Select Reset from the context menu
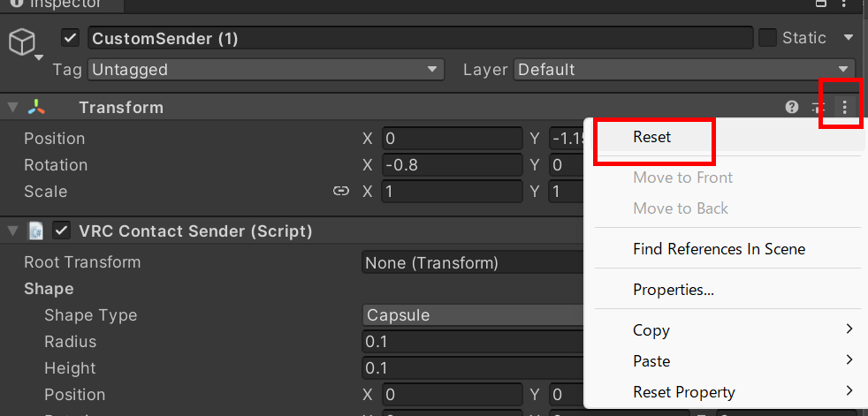The height and width of the screenshot is (416, 868). pos(652,137)
